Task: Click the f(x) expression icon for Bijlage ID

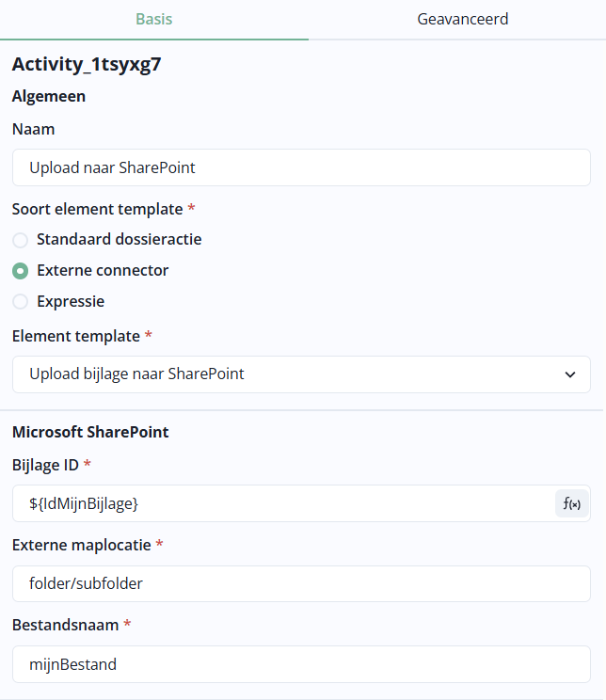Action: (571, 503)
